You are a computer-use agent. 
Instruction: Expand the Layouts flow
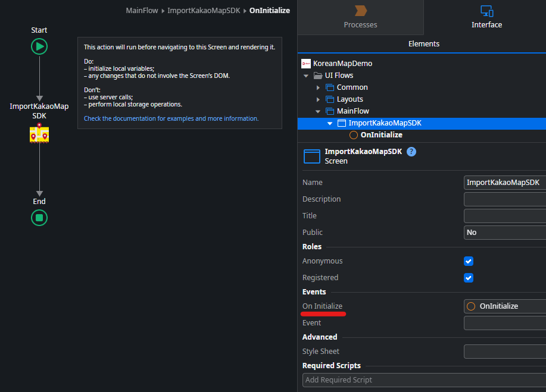(x=318, y=99)
